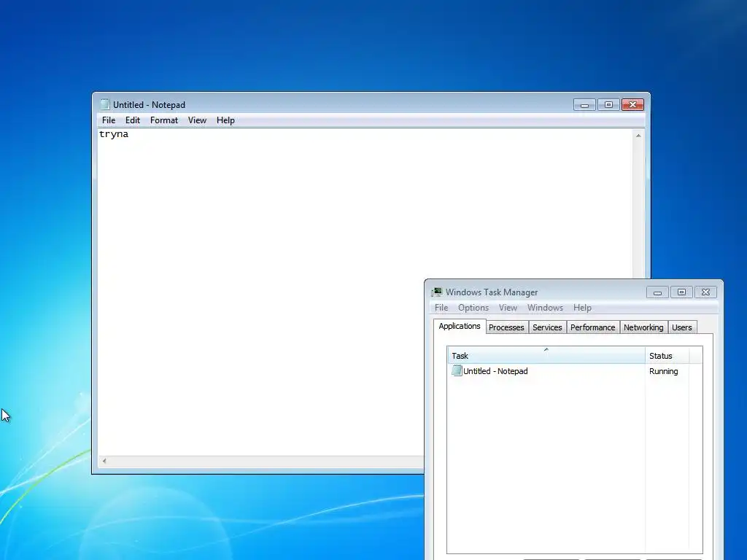Open the Options menu in Task Manager
This screenshot has height=560, width=747.
pos(473,308)
